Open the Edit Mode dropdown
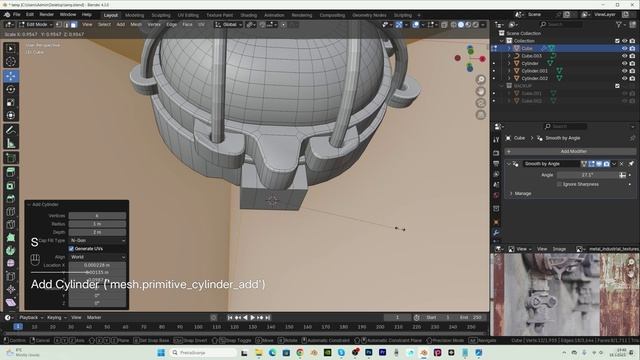Viewport: 640px width, 360px height. (x=36, y=25)
